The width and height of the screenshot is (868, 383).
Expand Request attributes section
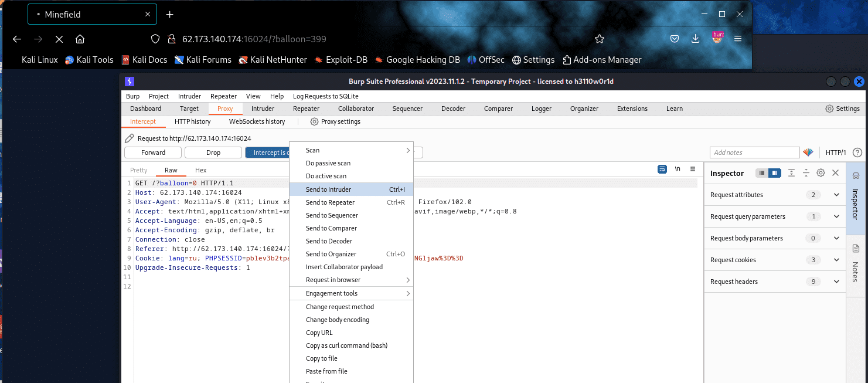pos(836,195)
